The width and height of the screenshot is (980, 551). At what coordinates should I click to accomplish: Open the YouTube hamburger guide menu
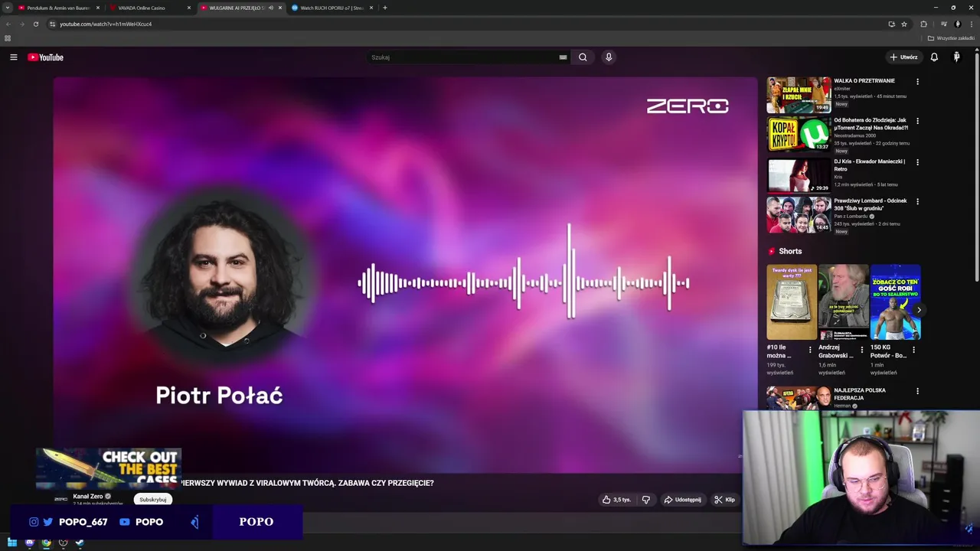(13, 57)
